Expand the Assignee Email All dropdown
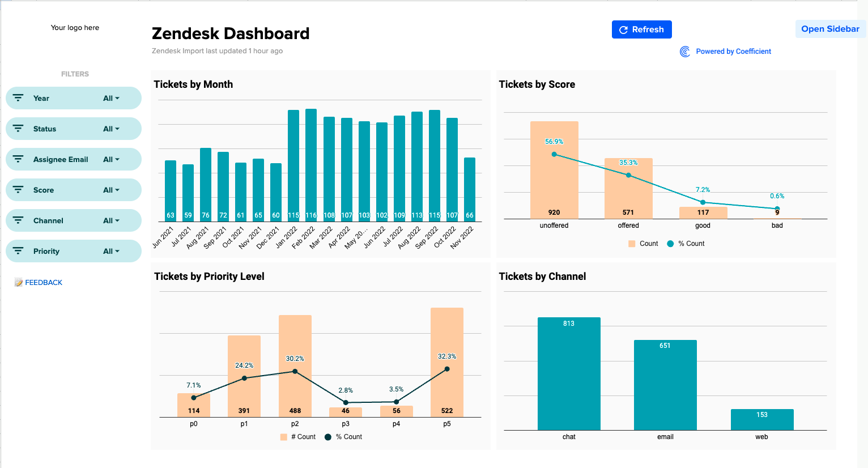 coord(111,159)
